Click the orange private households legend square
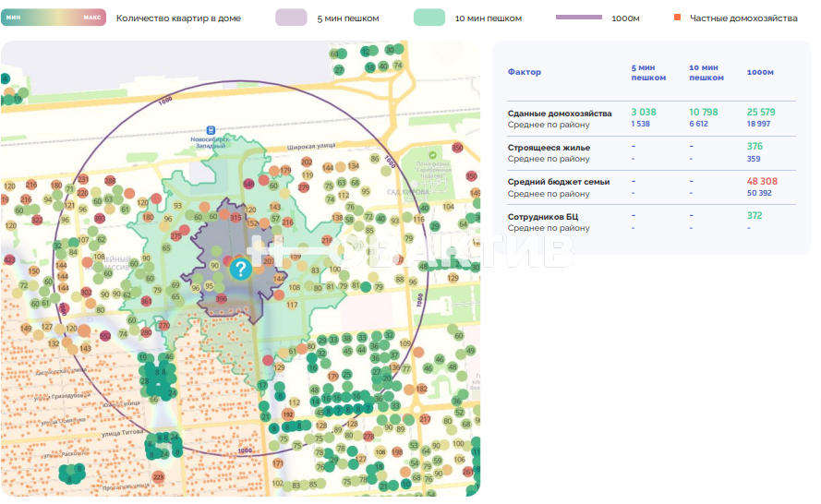Viewport: 821px width, 504px height. (677, 18)
